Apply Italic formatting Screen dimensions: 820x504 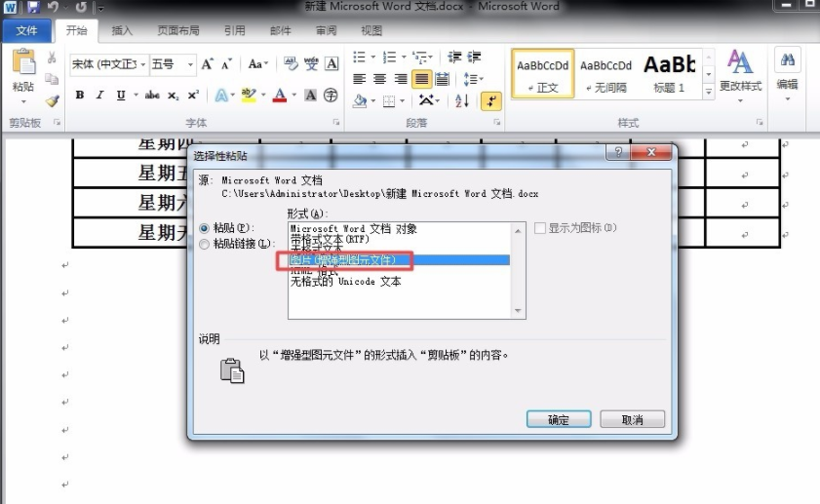99,95
